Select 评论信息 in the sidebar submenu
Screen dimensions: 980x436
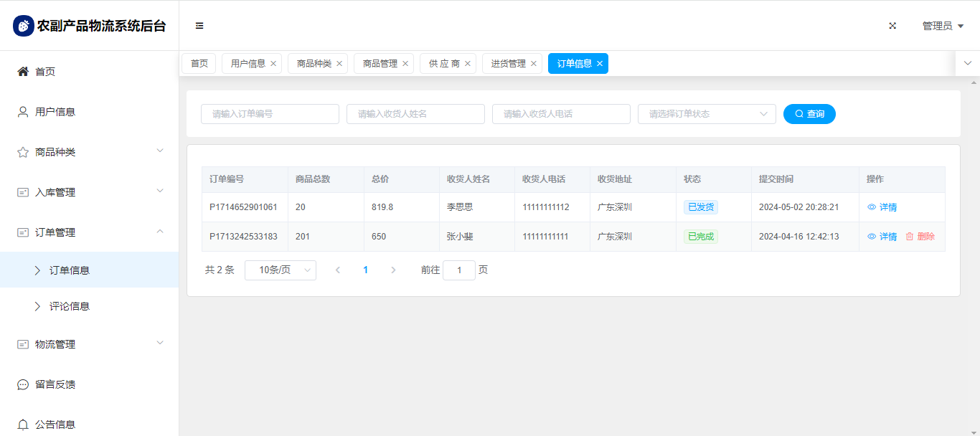pos(69,306)
